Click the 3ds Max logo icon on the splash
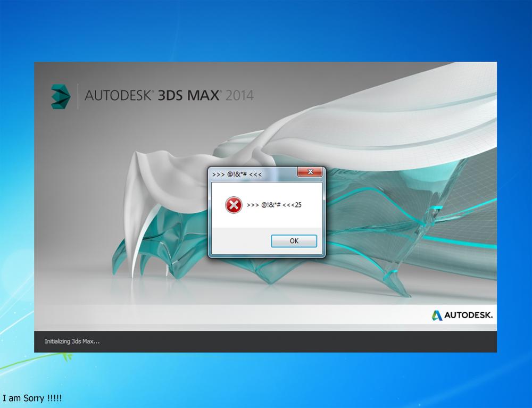 point(61,96)
